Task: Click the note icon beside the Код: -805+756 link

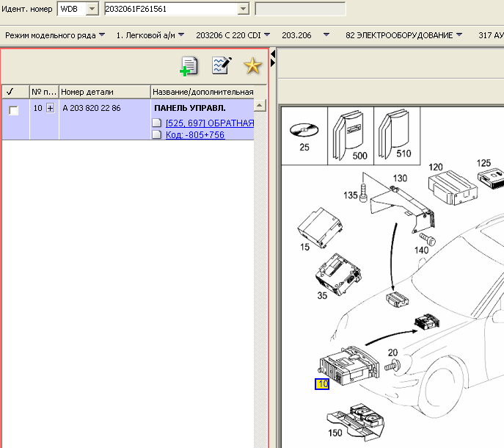Action: (156, 135)
